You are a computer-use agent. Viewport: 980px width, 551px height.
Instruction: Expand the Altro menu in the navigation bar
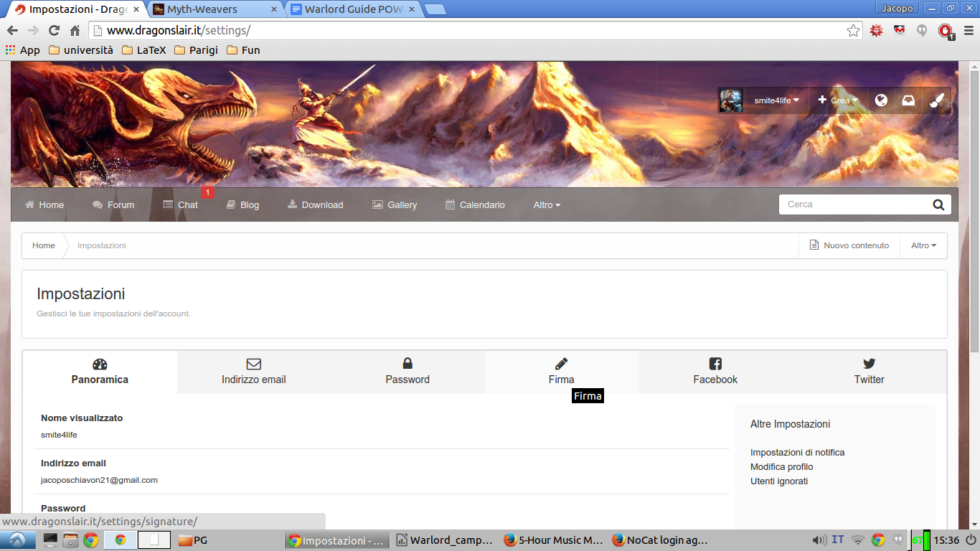click(x=547, y=205)
